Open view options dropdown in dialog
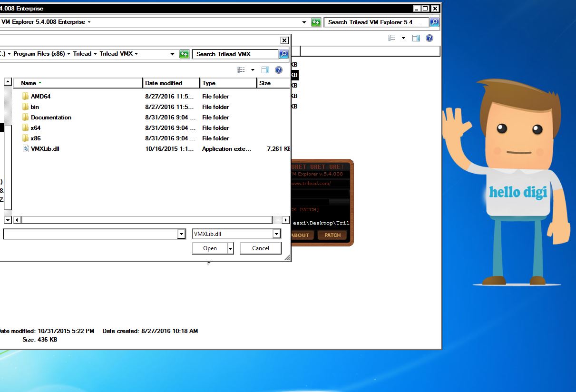 click(253, 70)
